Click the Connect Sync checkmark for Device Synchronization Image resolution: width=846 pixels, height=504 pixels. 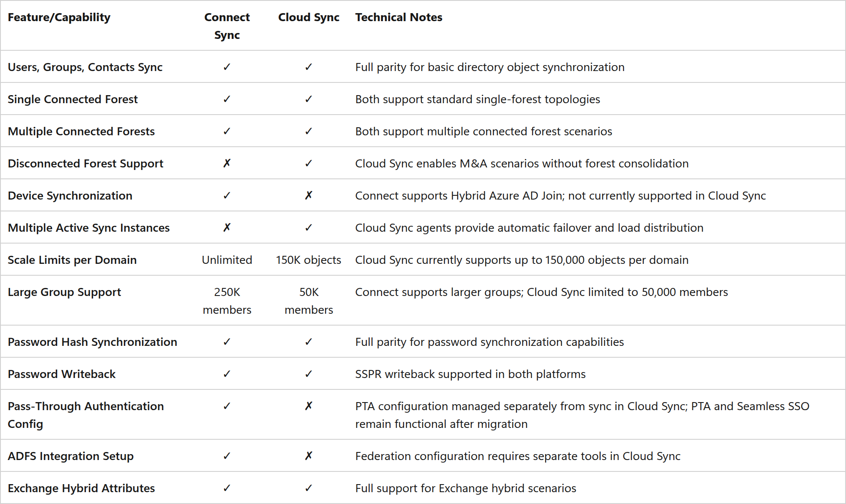click(227, 195)
